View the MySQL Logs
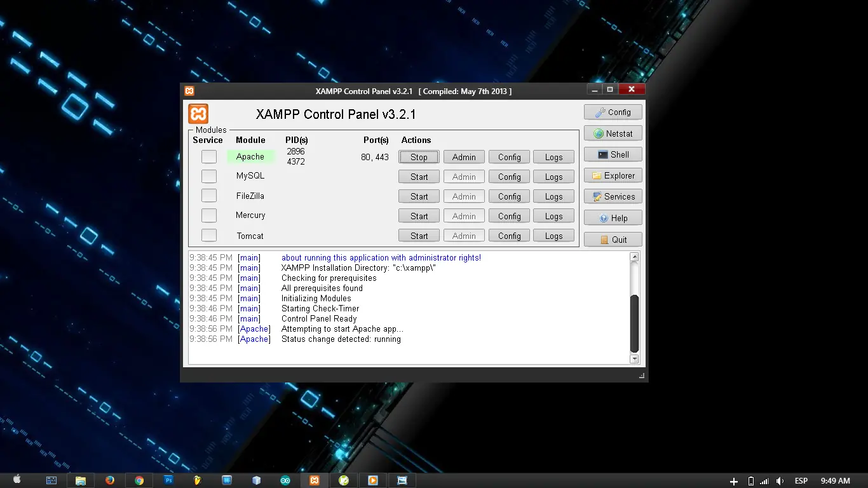 coord(553,177)
